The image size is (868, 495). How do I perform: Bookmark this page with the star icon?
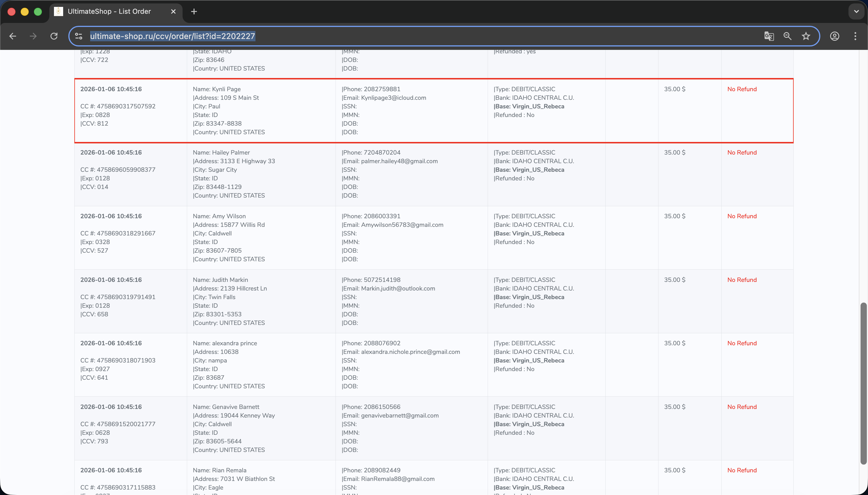pyautogui.click(x=805, y=36)
